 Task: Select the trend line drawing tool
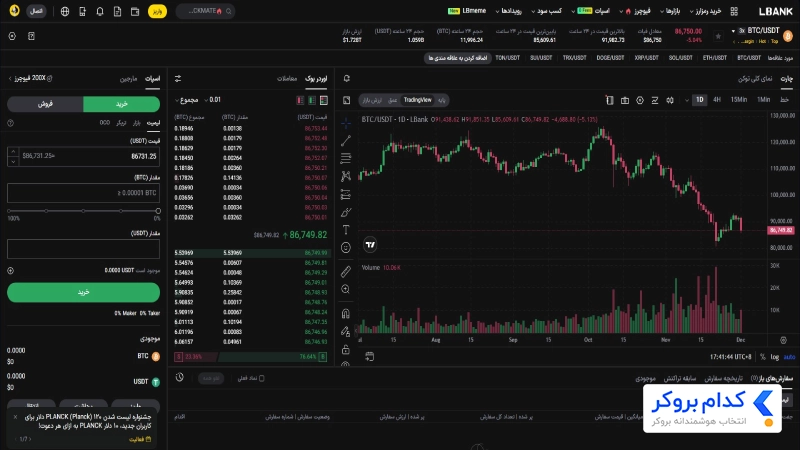pyautogui.click(x=346, y=140)
